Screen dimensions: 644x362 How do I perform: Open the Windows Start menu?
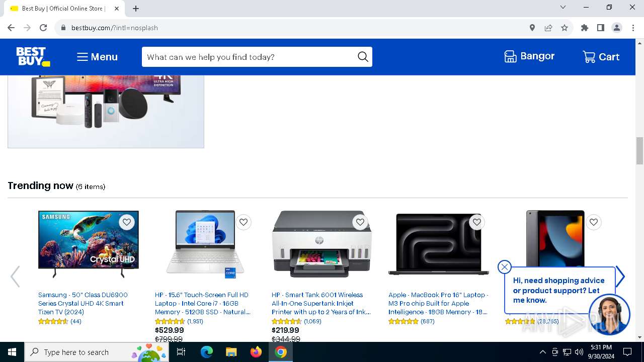tap(12, 352)
